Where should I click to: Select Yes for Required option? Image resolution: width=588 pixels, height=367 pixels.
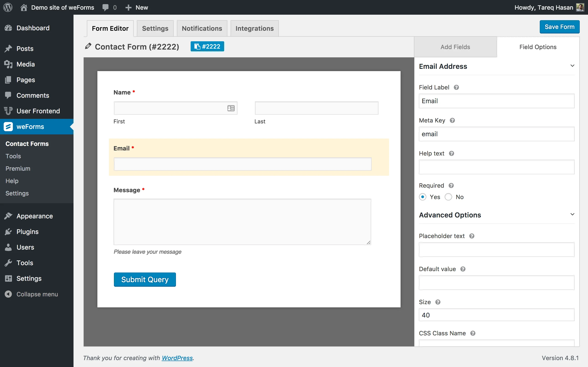[423, 197]
